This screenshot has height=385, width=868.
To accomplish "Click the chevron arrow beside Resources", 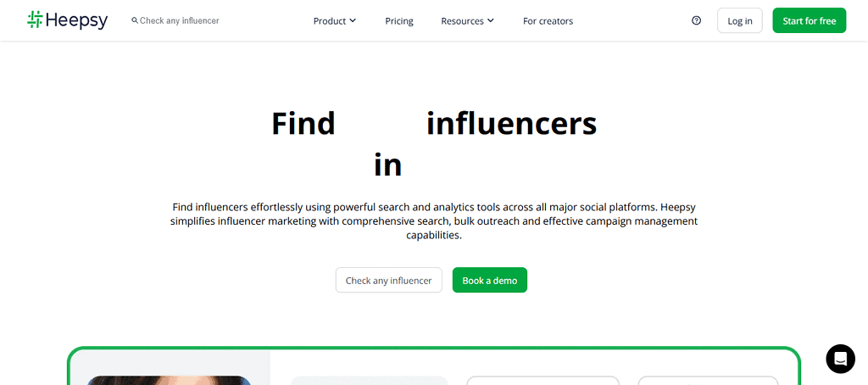I will (x=491, y=20).
